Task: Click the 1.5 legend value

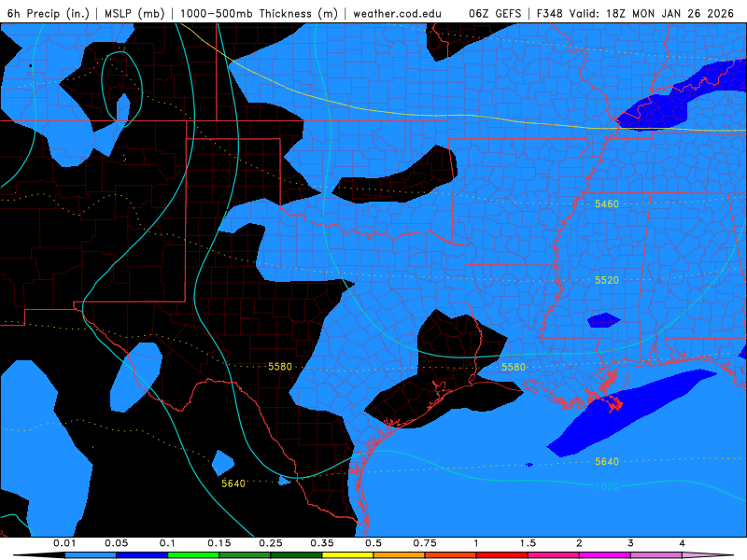Action: (x=528, y=543)
